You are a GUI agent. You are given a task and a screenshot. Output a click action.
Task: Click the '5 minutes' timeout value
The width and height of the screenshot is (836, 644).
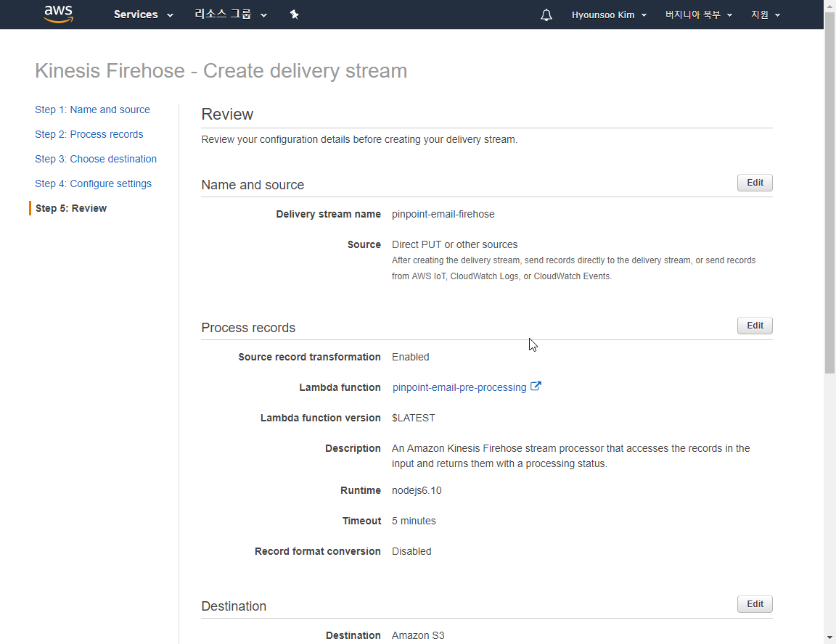pyautogui.click(x=414, y=521)
